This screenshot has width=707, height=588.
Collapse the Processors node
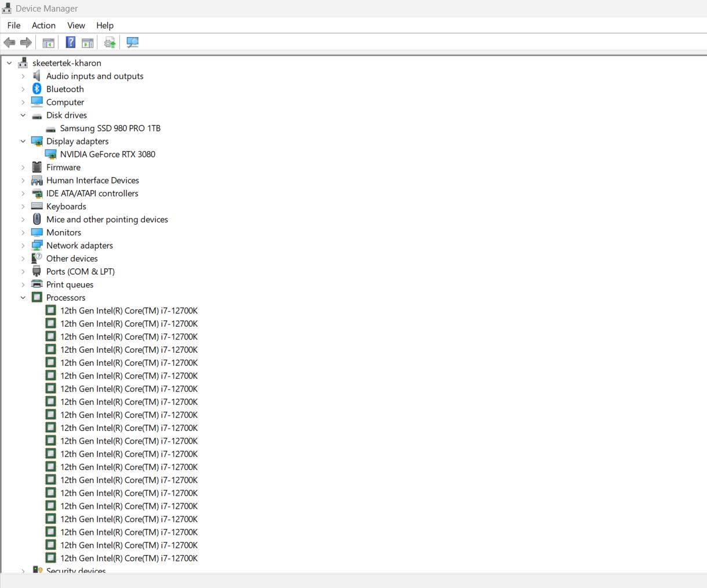(23, 297)
